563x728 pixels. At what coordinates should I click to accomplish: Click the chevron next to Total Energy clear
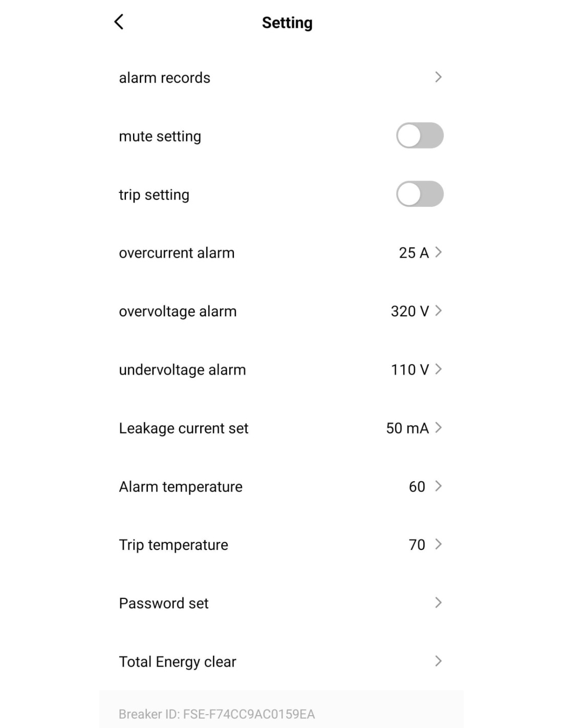pyautogui.click(x=438, y=661)
